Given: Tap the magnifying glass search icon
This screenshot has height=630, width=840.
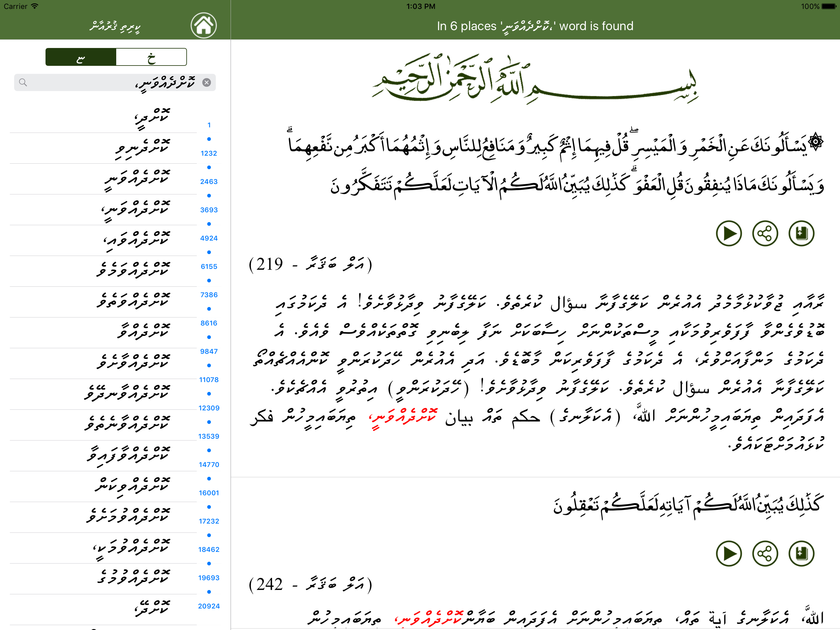Looking at the screenshot, I should pyautogui.click(x=23, y=82).
